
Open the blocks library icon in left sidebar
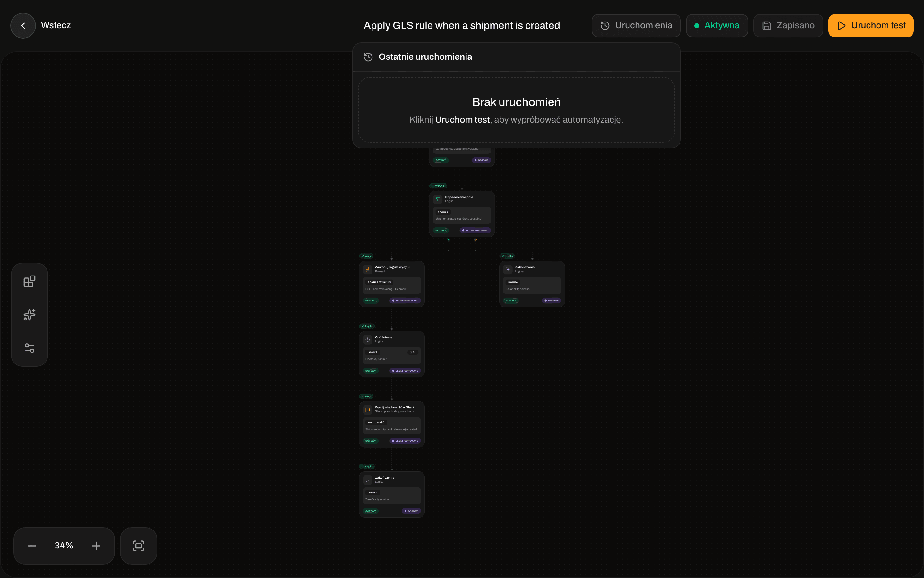[30, 281]
